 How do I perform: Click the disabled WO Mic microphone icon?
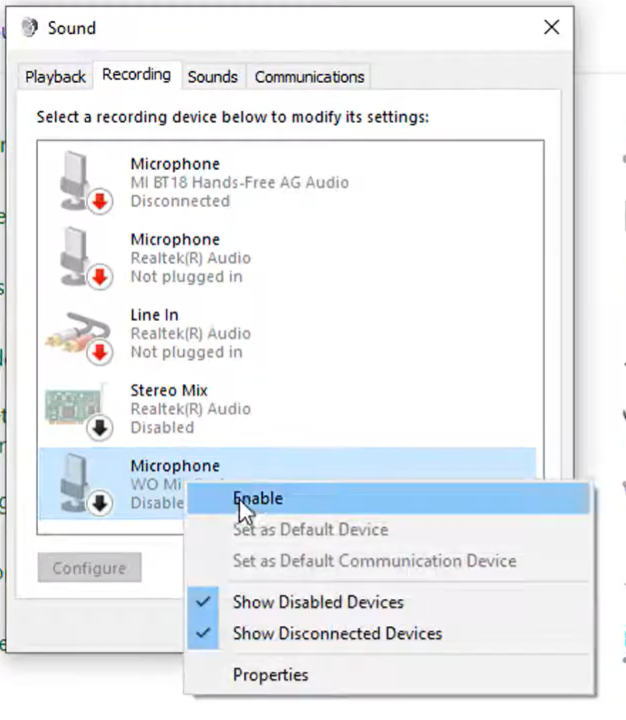[x=78, y=483]
